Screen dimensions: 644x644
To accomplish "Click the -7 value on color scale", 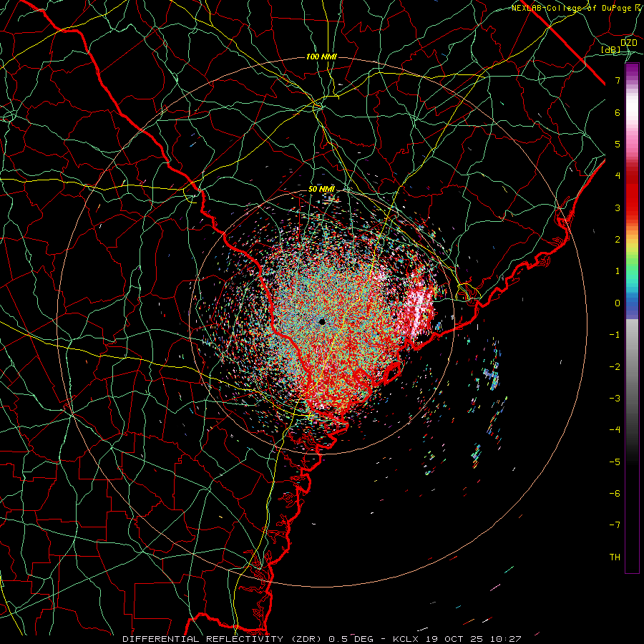I will [615, 525].
